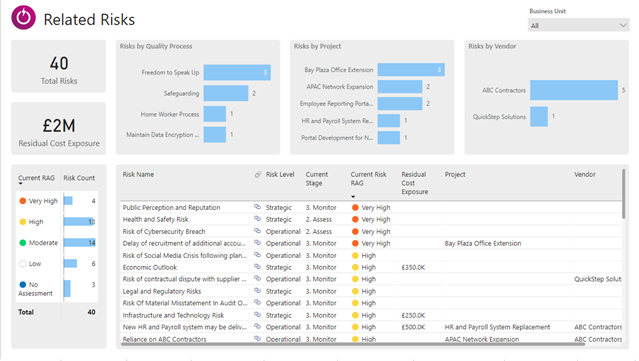
Task: Click link icon for Public Perception and Reputation
Action: (x=257, y=207)
